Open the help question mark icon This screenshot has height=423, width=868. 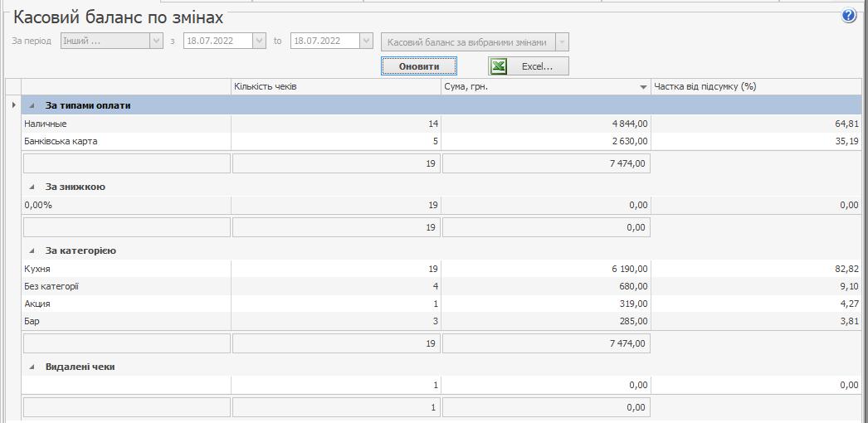click(848, 16)
